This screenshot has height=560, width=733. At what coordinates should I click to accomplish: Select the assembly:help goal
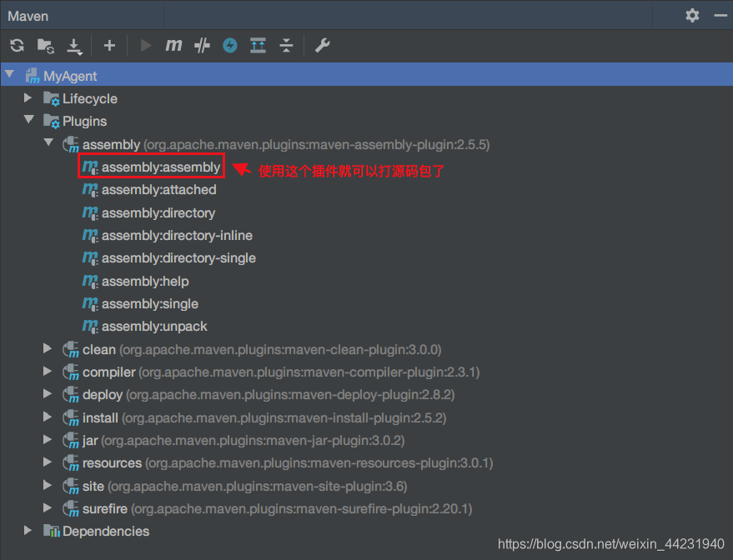click(x=145, y=281)
